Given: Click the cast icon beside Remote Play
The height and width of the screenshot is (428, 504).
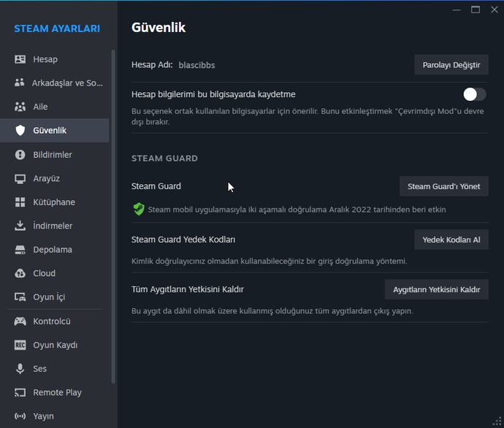Looking at the screenshot, I should tap(20, 392).
